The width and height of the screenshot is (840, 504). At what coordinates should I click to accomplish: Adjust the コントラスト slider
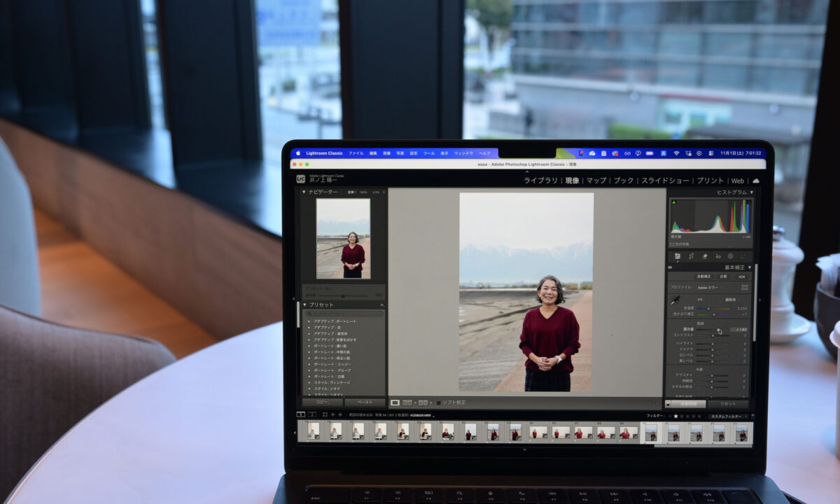click(713, 335)
